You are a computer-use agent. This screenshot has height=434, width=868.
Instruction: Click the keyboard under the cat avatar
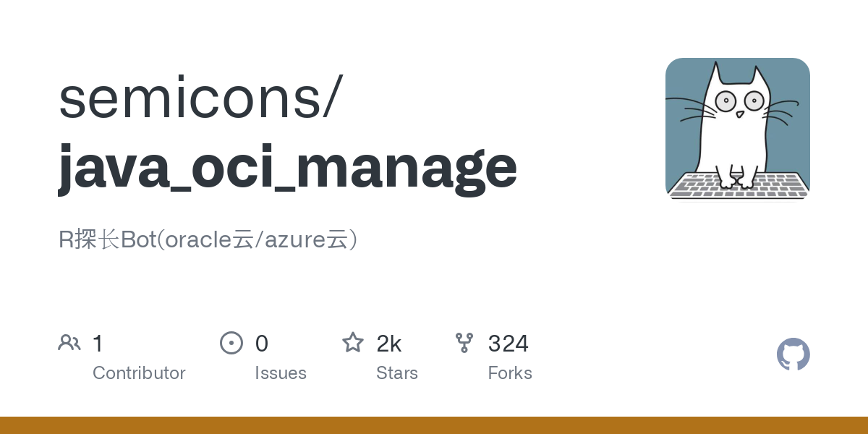pos(737,185)
